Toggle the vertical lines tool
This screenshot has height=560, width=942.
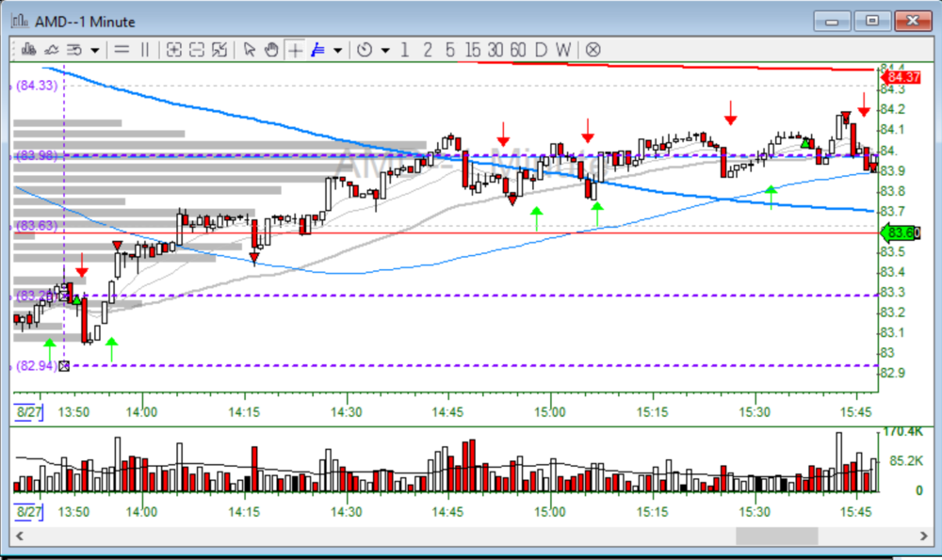coord(145,50)
